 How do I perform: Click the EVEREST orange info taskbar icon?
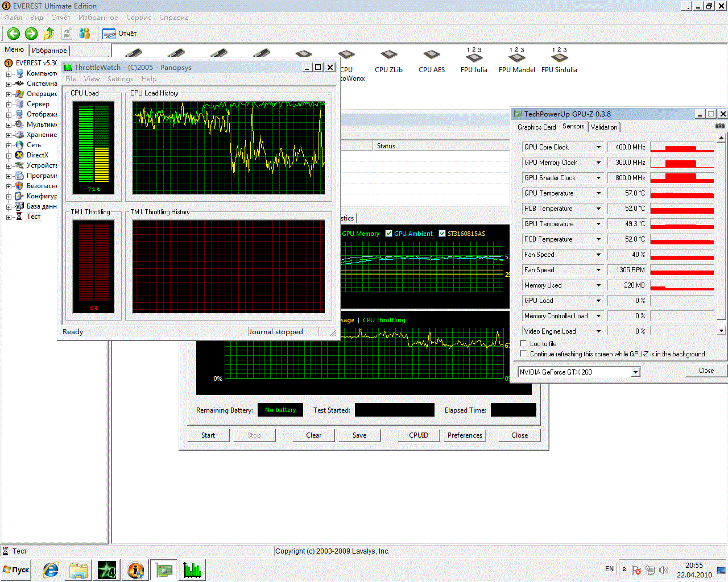tap(135, 570)
